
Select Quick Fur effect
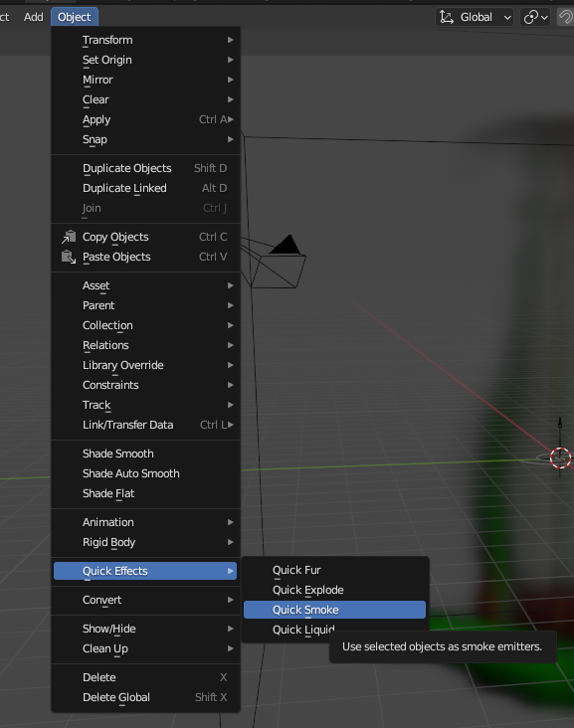tap(335, 570)
